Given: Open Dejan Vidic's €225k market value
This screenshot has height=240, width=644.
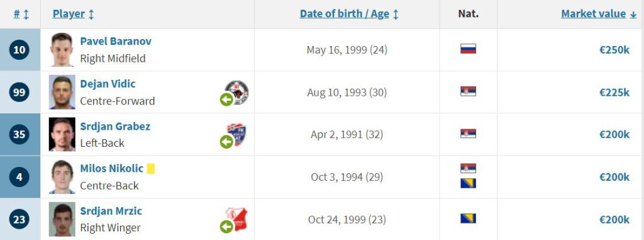Looking at the screenshot, I should (x=614, y=92).
